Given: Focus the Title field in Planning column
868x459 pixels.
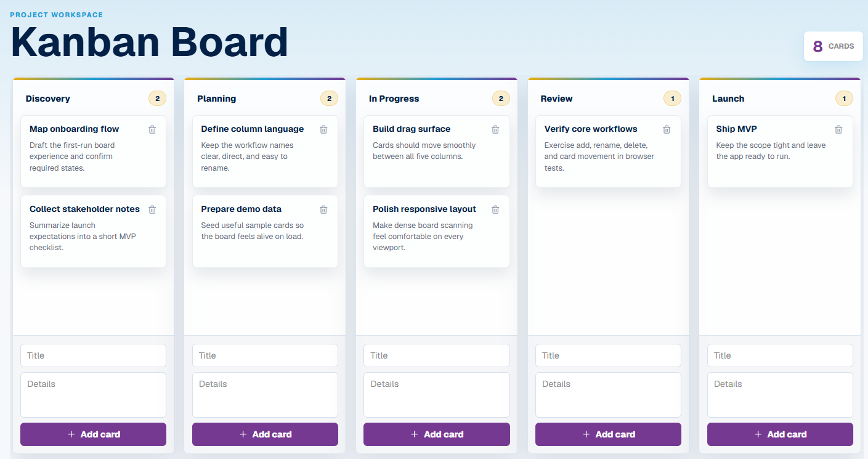Looking at the screenshot, I should 265,355.
